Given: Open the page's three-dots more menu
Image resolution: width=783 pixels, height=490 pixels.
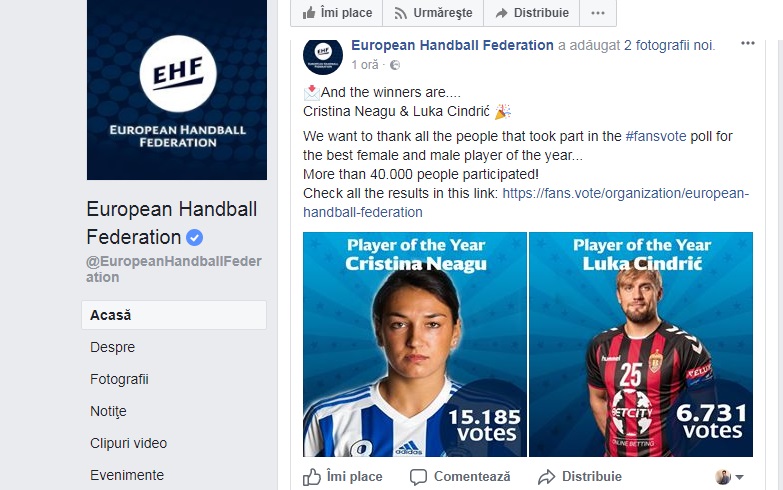Looking at the screenshot, I should pos(598,13).
